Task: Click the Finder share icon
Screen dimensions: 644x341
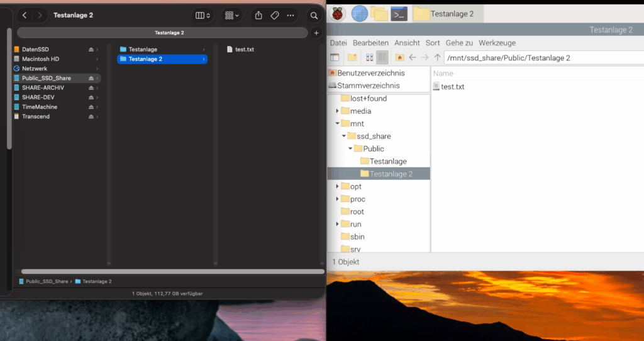Action: point(258,15)
